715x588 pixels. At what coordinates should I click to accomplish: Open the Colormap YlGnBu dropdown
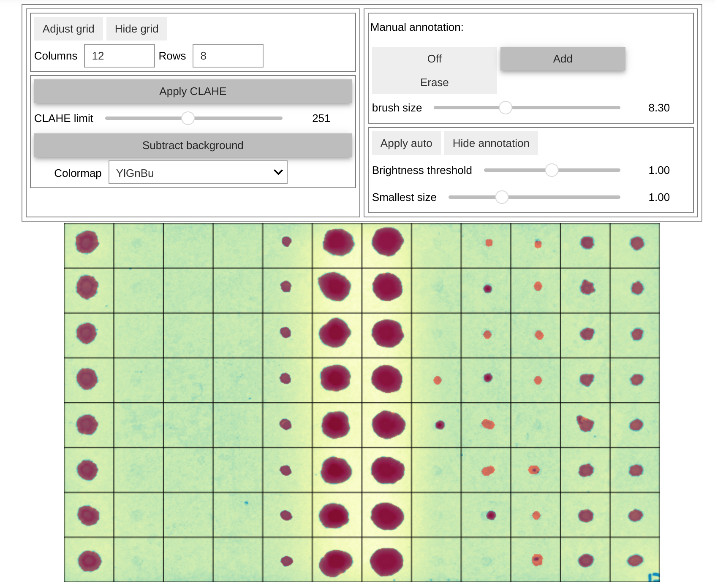pos(198,173)
